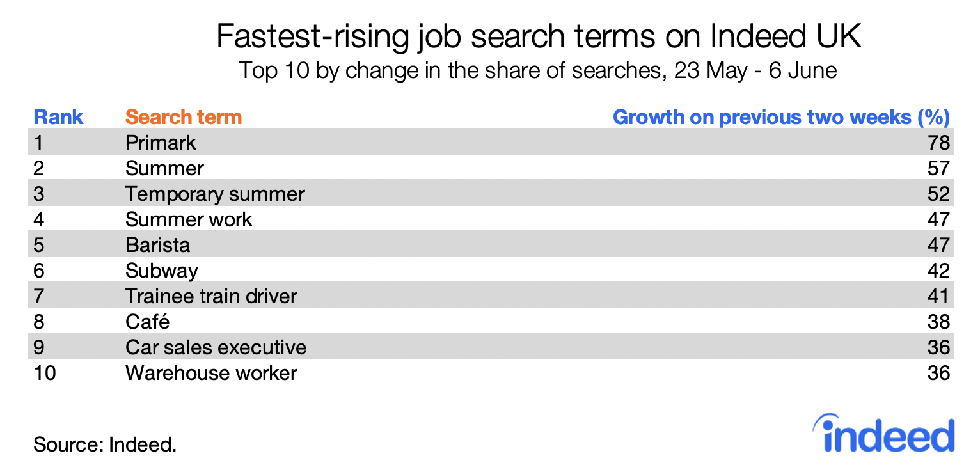
Task: Select the subtitle with the 23 May - 6 June dates
Action: [x=538, y=70]
